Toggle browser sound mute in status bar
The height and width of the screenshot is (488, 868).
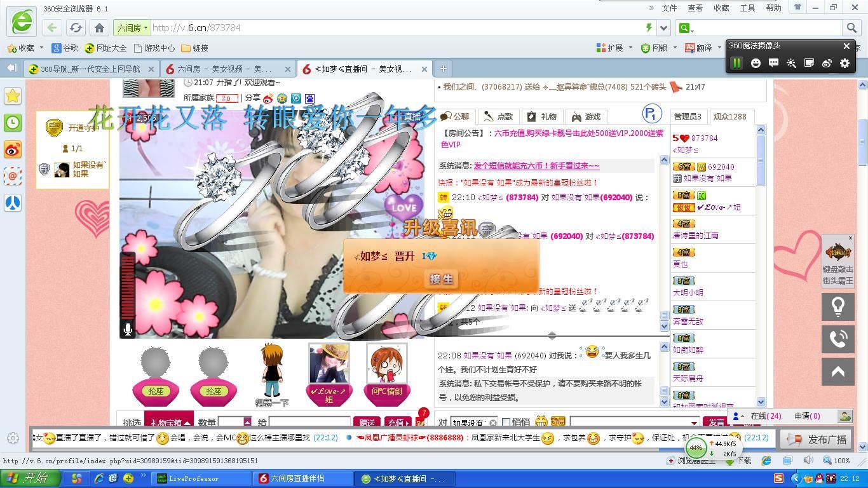pos(809,460)
